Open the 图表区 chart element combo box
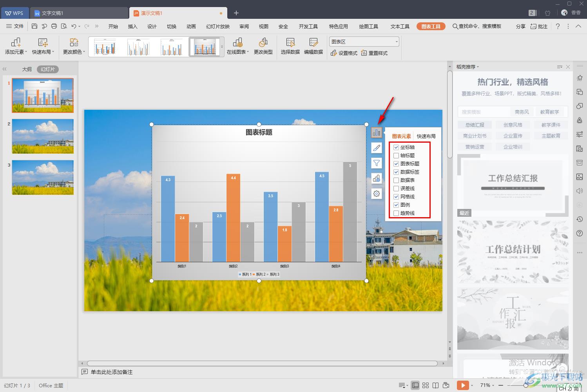Image resolution: width=587 pixels, height=392 pixels. click(364, 42)
